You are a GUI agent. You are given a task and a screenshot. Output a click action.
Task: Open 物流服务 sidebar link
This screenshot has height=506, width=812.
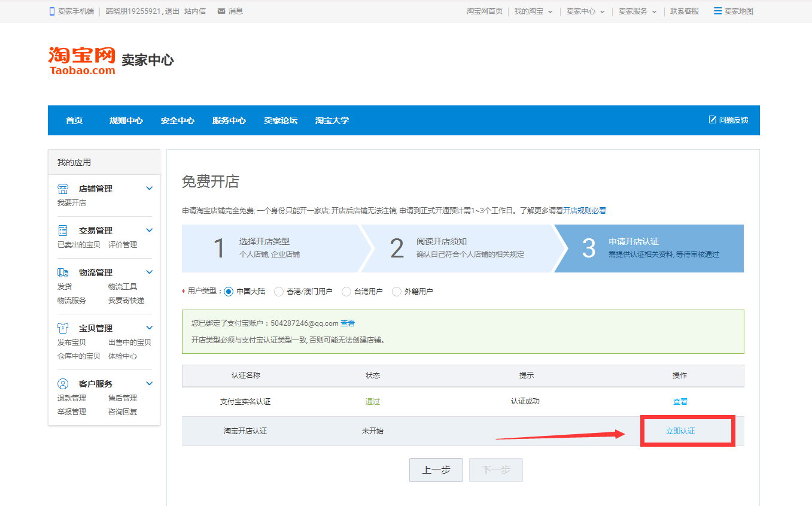pos(72,301)
